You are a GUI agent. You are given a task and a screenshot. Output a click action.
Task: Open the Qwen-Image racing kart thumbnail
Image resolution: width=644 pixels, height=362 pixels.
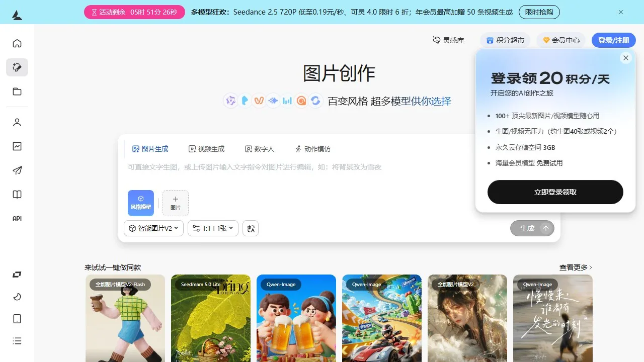[x=382, y=318]
